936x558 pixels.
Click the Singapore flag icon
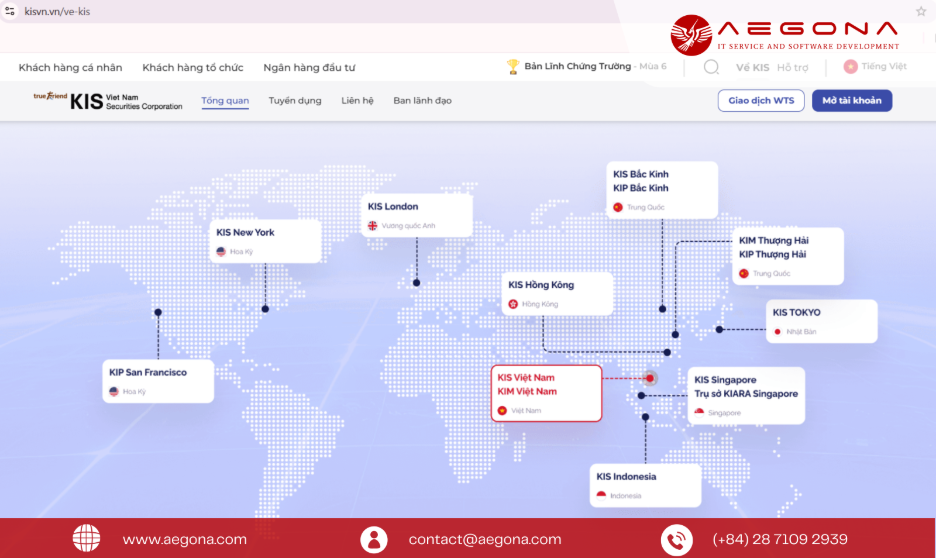pyautogui.click(x=699, y=412)
